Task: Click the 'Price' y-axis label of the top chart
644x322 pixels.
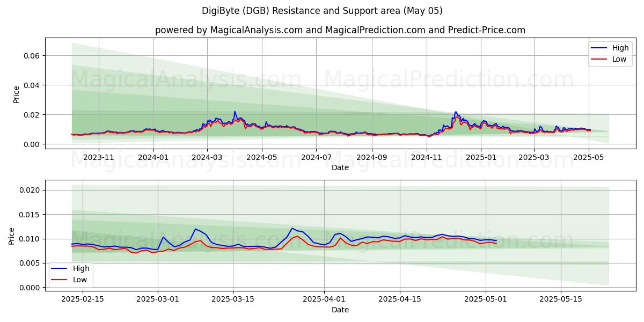Action: tap(16, 94)
